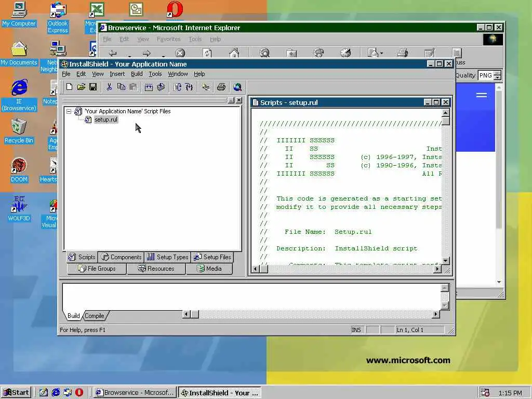
Task: Run setup using the run toolbar icon
Action: coord(177,87)
